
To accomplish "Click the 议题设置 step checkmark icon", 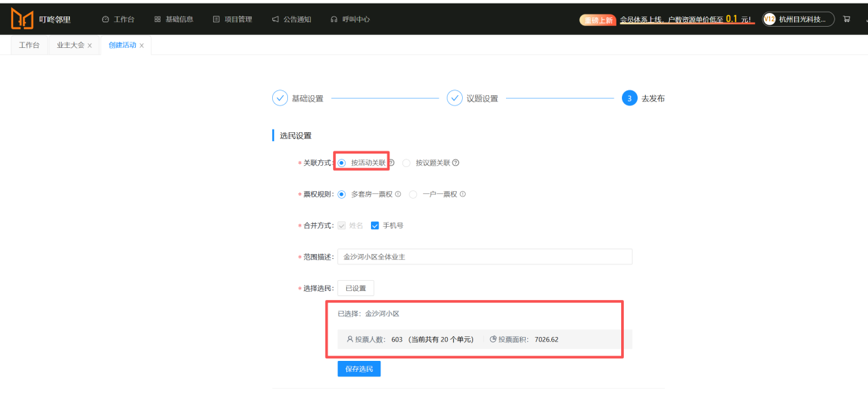I will 455,99.
